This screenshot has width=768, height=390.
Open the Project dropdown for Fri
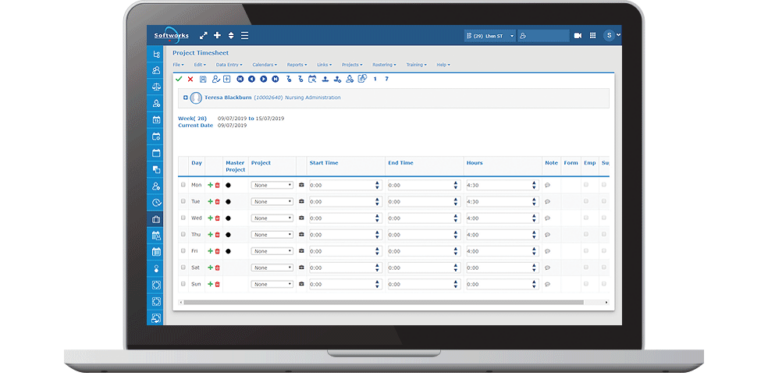coord(272,251)
